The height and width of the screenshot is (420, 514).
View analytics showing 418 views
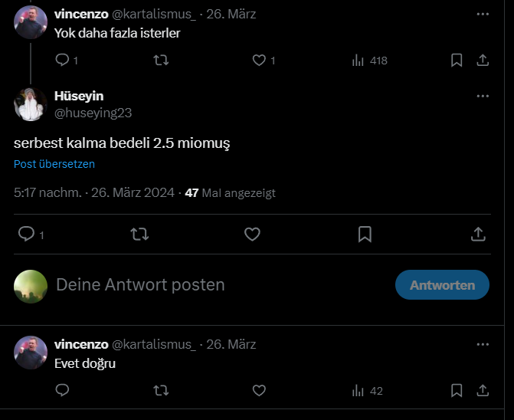pyautogui.click(x=358, y=60)
